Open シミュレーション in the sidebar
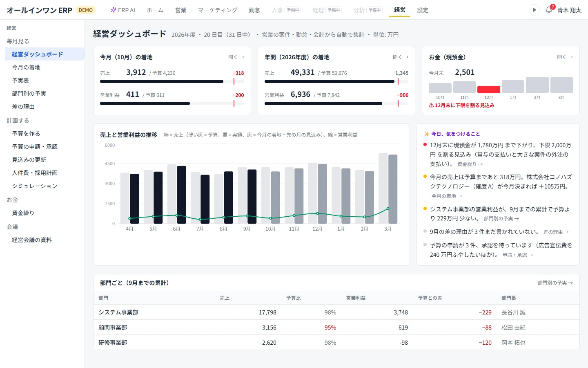This screenshot has height=368, width=588. pyautogui.click(x=45, y=186)
